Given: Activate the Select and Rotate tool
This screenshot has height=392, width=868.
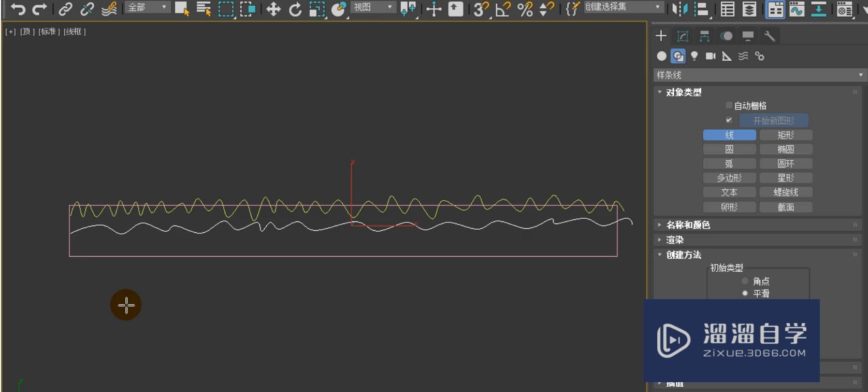Looking at the screenshot, I should tap(295, 9).
